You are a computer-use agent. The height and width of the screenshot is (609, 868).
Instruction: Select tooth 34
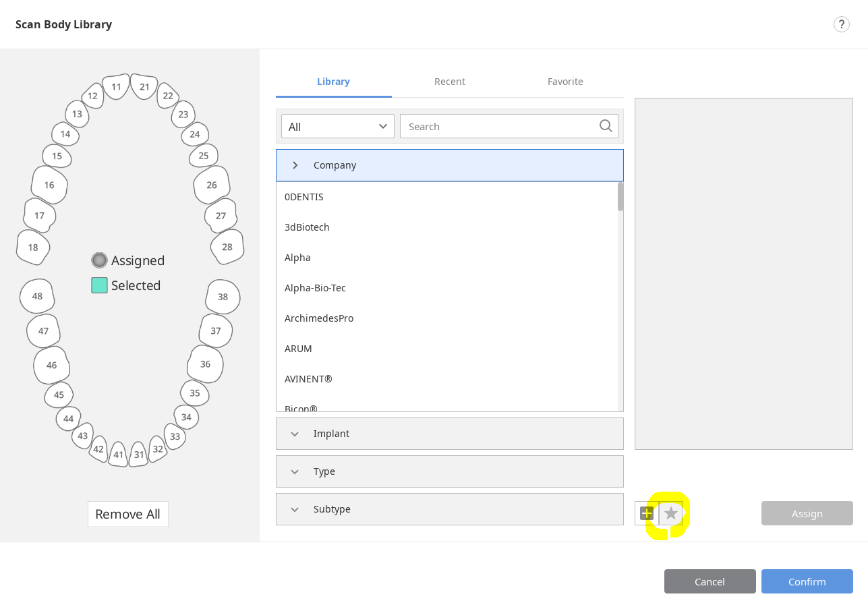click(186, 417)
